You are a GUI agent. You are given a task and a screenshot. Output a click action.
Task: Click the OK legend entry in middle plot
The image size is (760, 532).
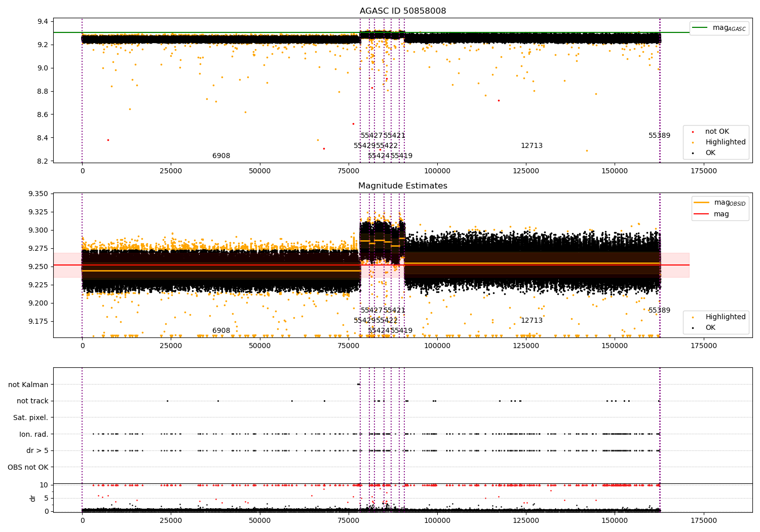(x=705, y=328)
